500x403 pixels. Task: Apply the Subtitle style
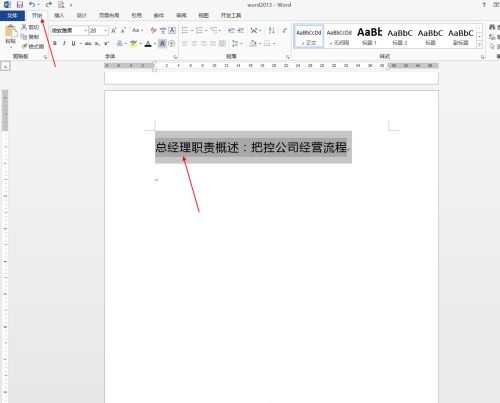(x=460, y=37)
